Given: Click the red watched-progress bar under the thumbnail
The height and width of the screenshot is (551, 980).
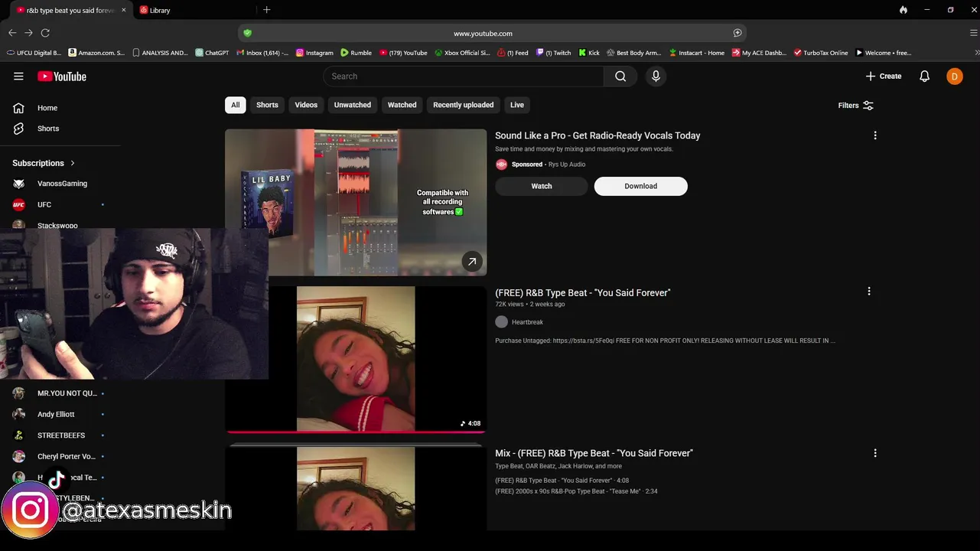Looking at the screenshot, I should (x=356, y=432).
